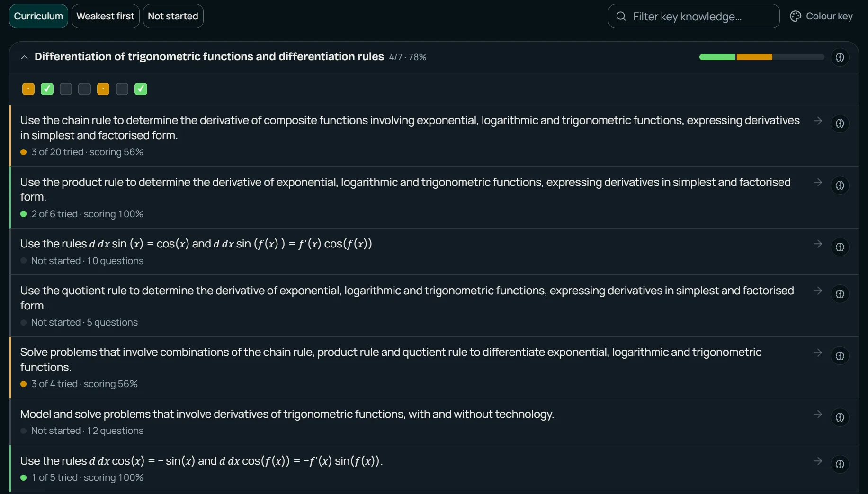Focus the Filter key knowledge search field
The width and height of the screenshot is (868, 494).
point(693,16)
